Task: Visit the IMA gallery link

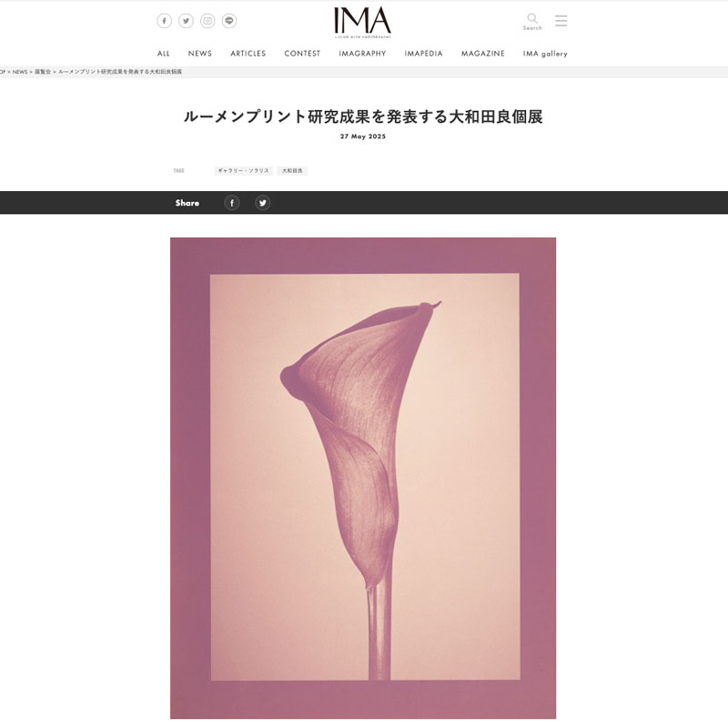Action: pyautogui.click(x=545, y=54)
